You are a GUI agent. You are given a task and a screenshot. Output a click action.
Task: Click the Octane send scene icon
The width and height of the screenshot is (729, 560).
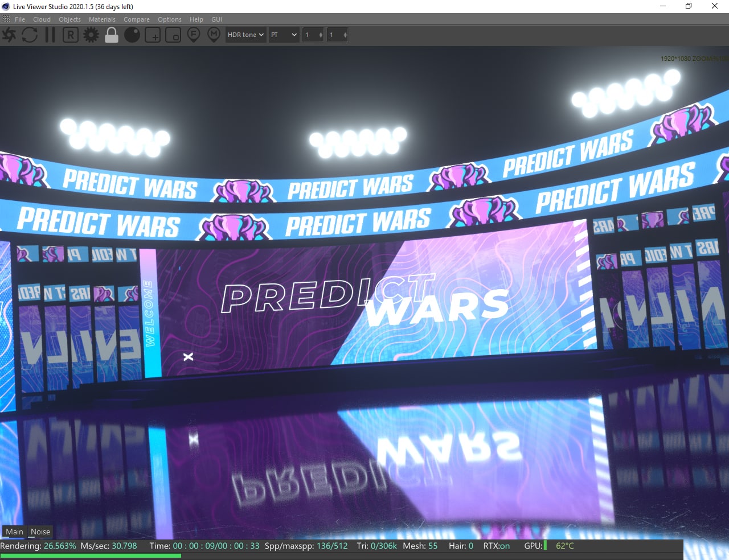(x=9, y=35)
